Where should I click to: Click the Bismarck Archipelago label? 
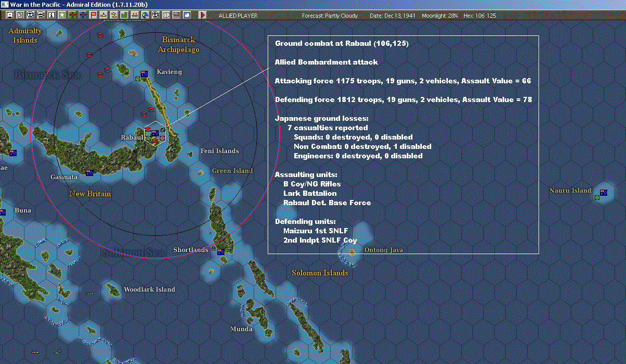coord(179,44)
